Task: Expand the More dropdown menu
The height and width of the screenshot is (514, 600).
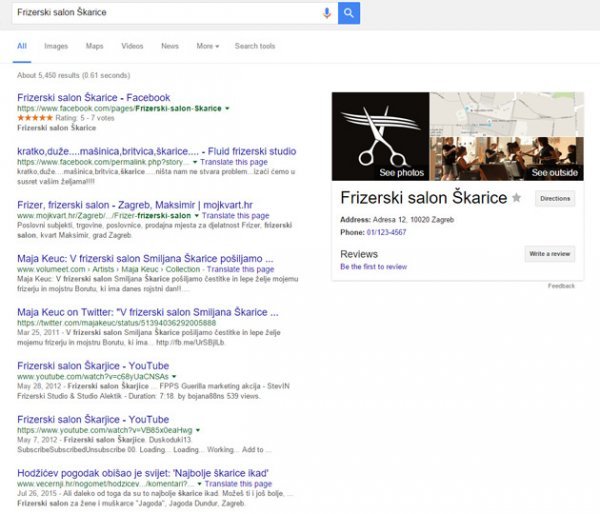Action: (x=208, y=46)
